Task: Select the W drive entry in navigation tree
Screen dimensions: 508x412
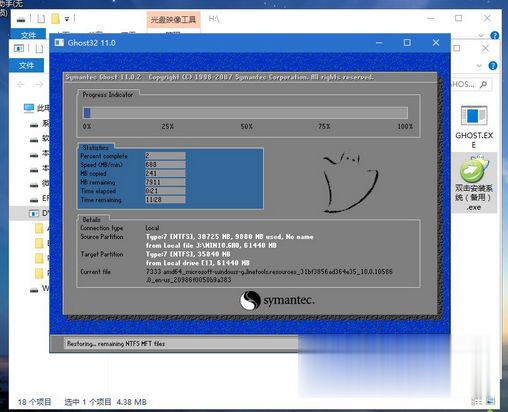Action: (x=39, y=289)
